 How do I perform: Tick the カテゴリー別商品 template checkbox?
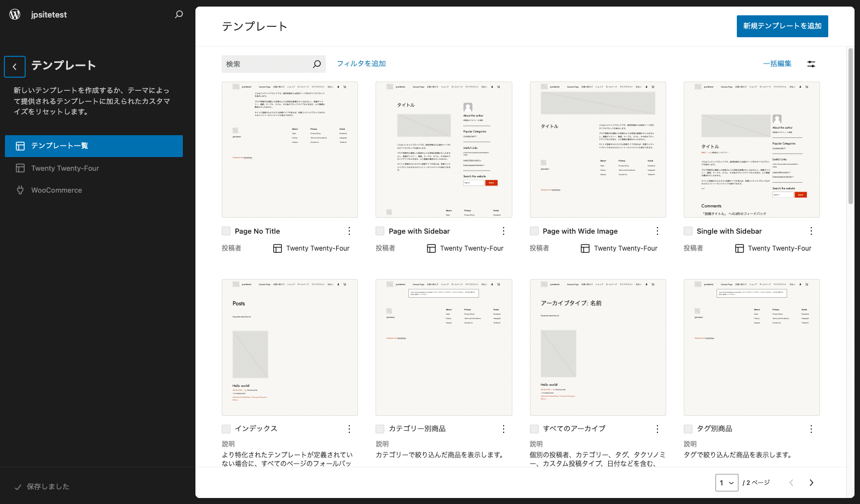tap(380, 429)
